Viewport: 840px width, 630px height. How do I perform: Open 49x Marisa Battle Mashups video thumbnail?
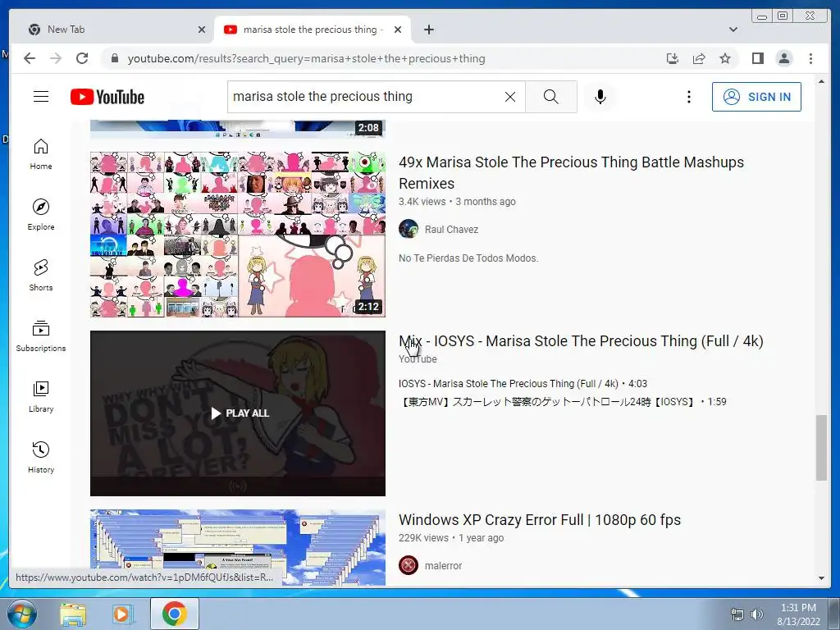click(237, 234)
